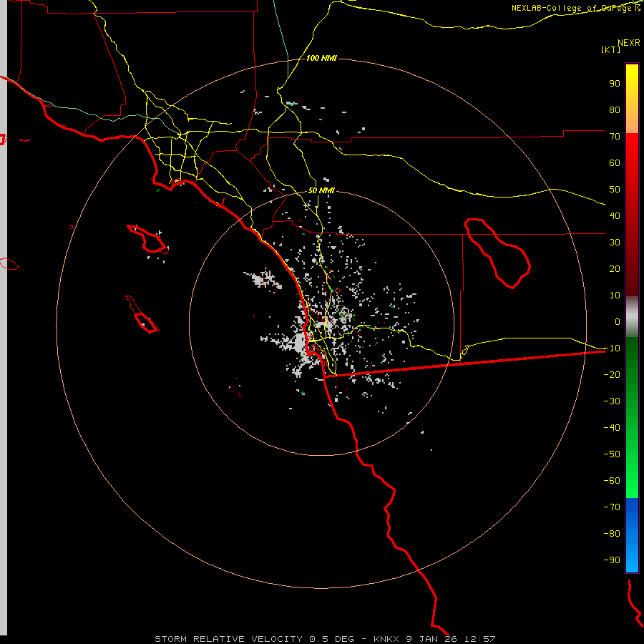Image resolution: width=644 pixels, height=644 pixels.
Task: Click the Salton Sea outline on the map
Action: (x=497, y=253)
